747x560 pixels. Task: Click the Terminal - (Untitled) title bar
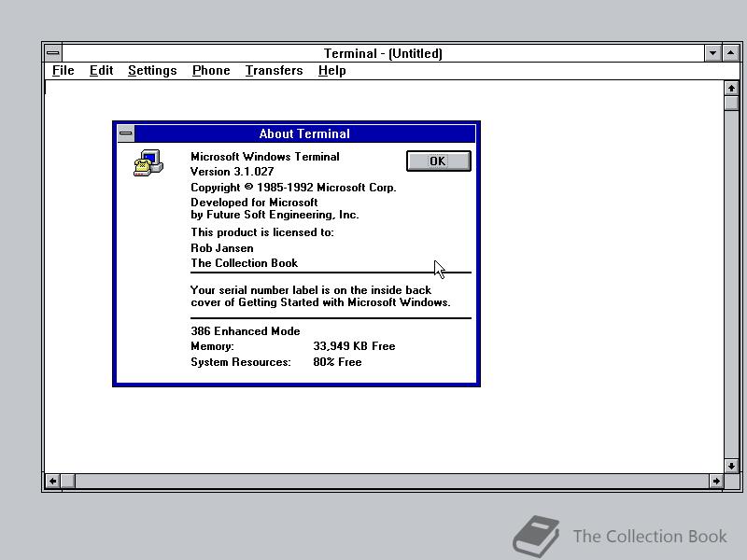(x=383, y=53)
